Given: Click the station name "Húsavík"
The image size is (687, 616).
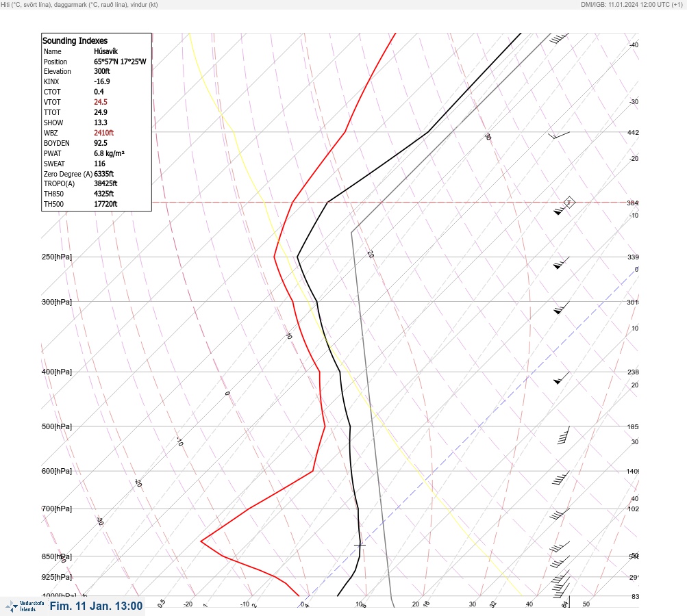Looking at the screenshot, I should tap(105, 51).
